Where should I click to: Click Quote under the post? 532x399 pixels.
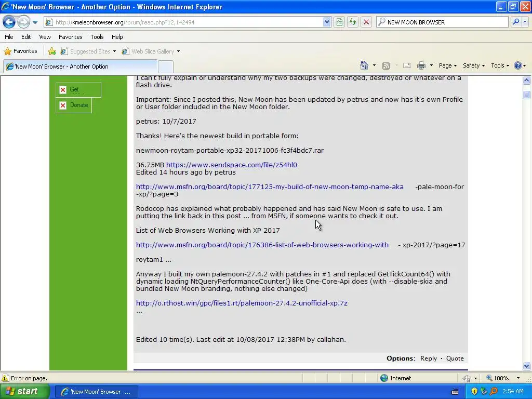point(455,358)
